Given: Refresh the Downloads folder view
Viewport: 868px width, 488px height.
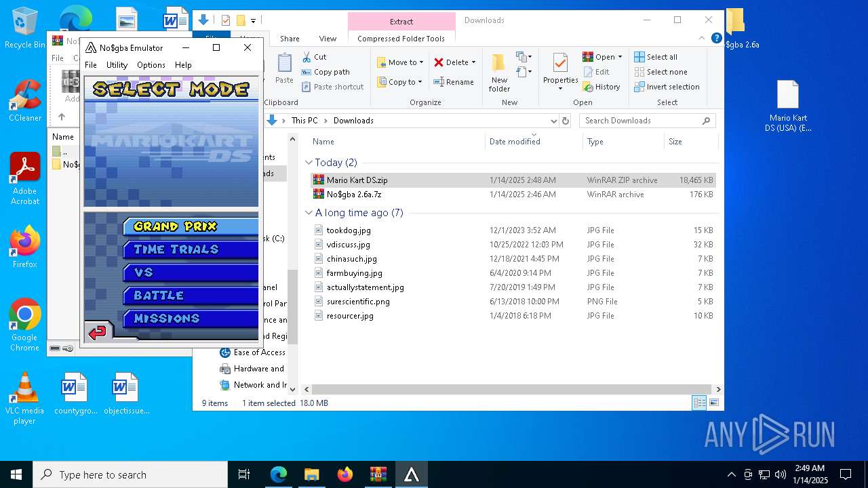Looking at the screenshot, I should coord(566,121).
